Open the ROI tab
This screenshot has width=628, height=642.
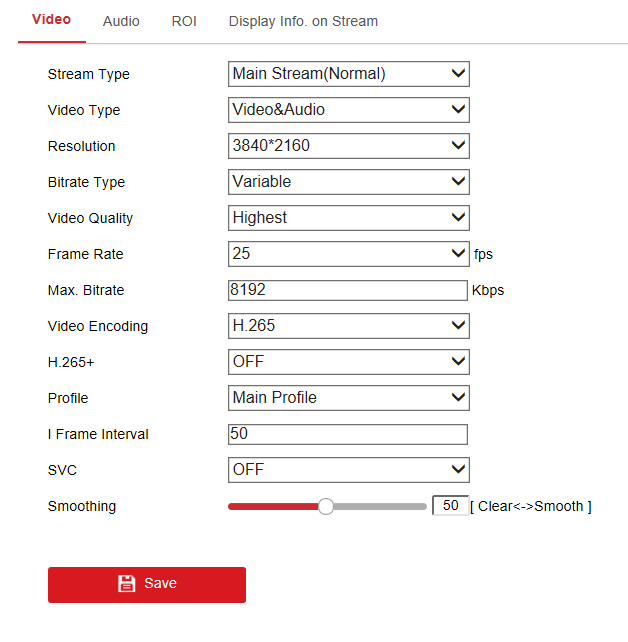(x=184, y=21)
